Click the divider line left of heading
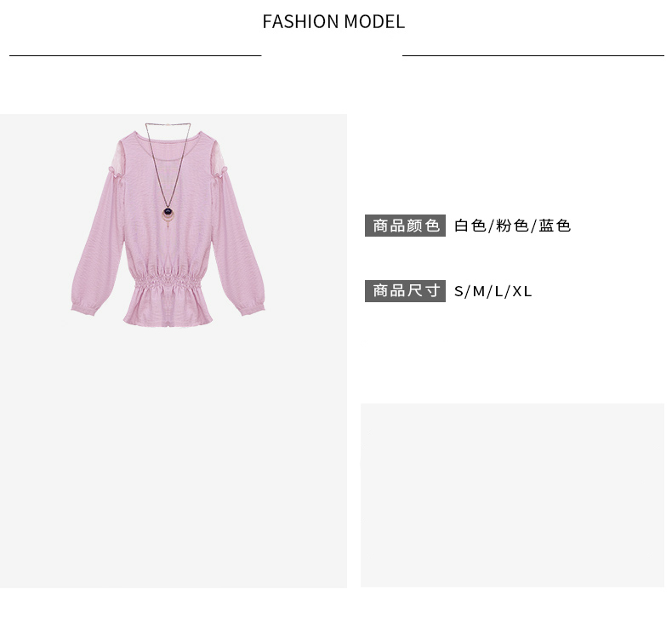The image size is (672, 618). (x=135, y=55)
